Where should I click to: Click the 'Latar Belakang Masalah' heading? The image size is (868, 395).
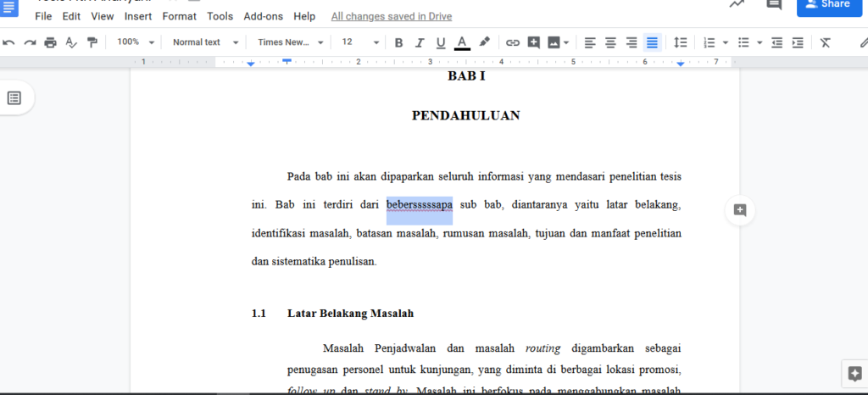pyautogui.click(x=350, y=314)
